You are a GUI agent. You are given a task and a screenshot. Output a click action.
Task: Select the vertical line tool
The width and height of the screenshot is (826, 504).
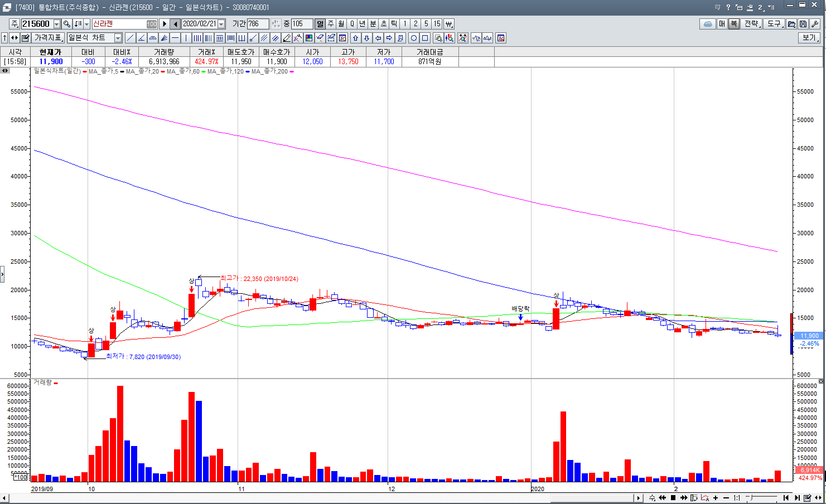coord(186,38)
